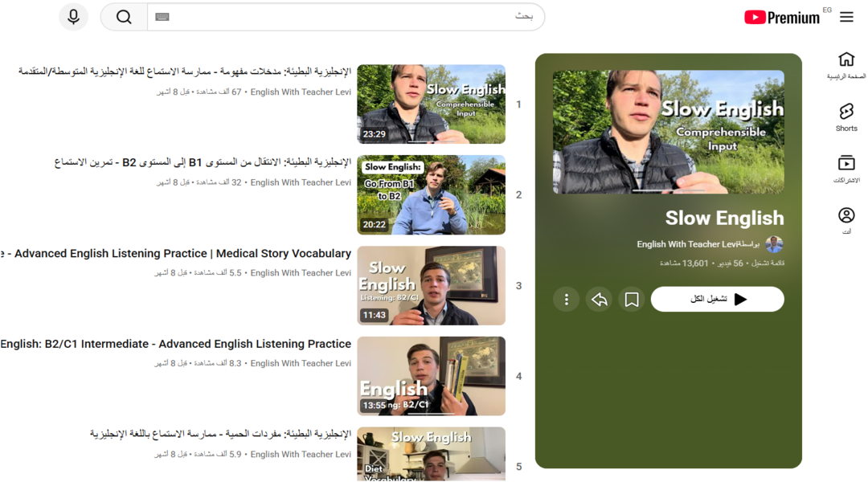Open Shorts from the sidebar

coord(846,117)
